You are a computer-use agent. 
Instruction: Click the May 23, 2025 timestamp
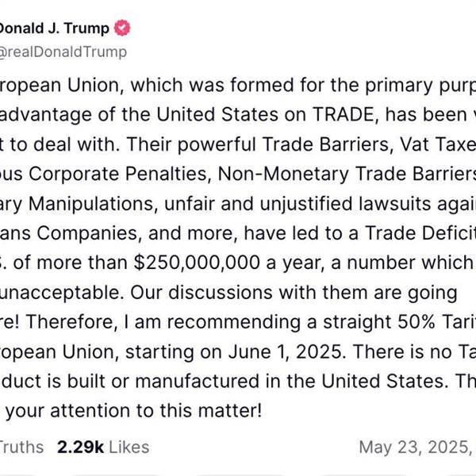point(417,447)
